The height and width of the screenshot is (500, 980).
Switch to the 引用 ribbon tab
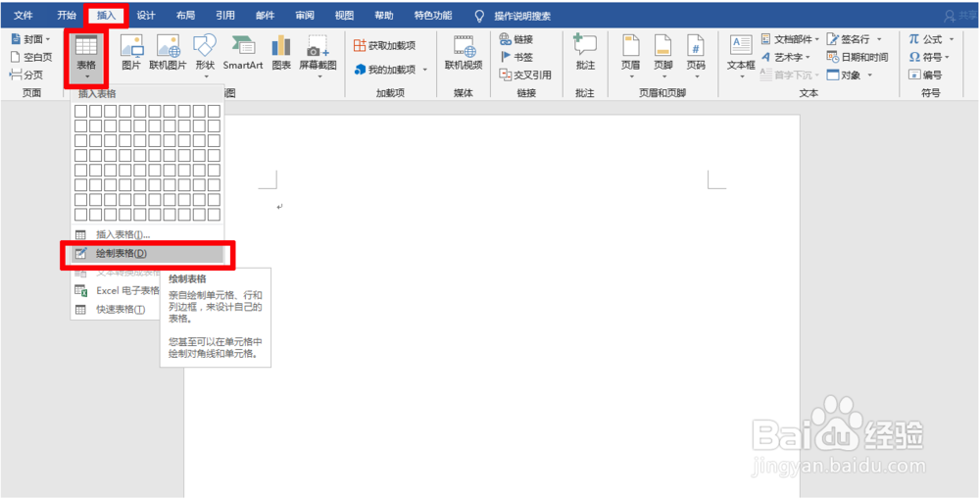[x=225, y=16]
